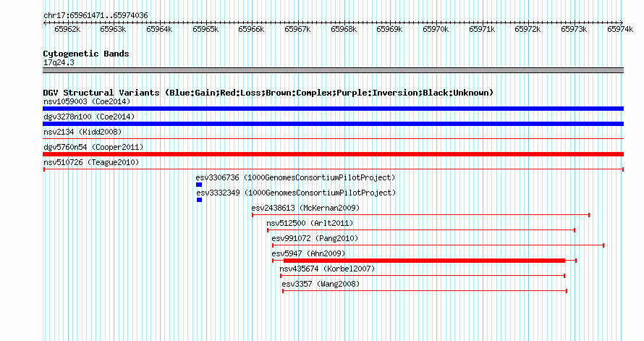Open the esv3332349 (1000GenomesConsortiumPilotProject) label
The height and width of the screenshot is (341, 644).
click(x=296, y=193)
